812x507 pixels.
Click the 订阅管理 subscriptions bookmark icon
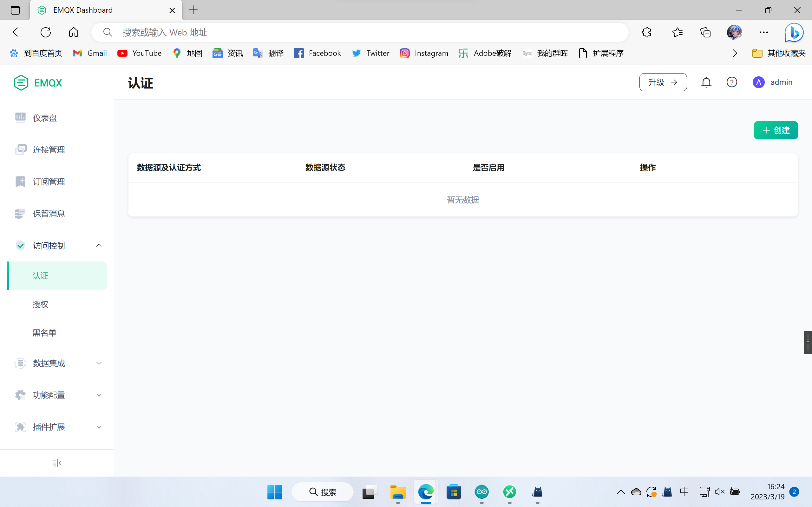pos(21,181)
